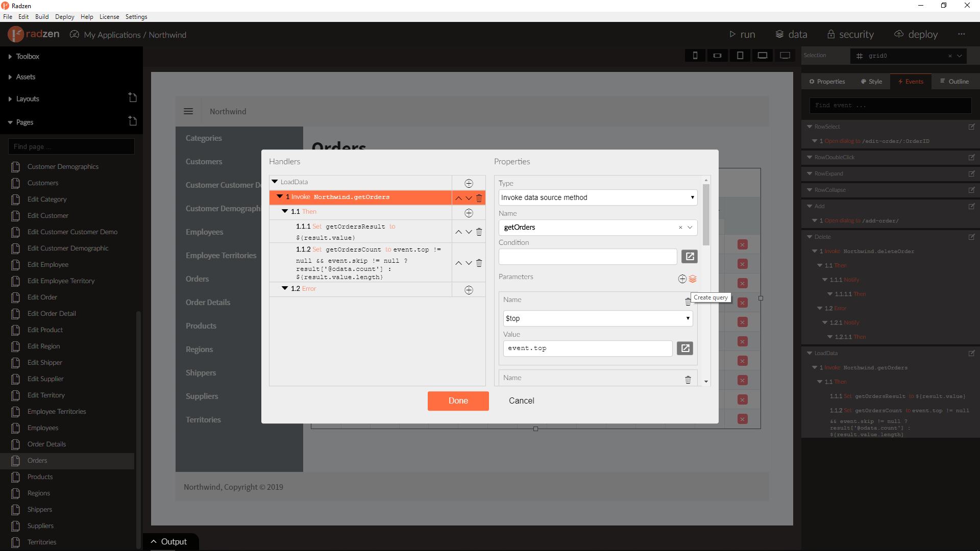
Task: Open the File menu
Action: coord(8,17)
